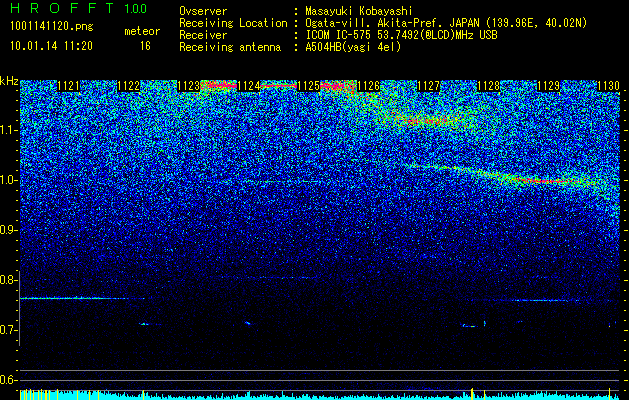Click the 0.6 frequency axis label
Image resolution: width=629 pixels, height=400 pixels.
click(x=8, y=380)
